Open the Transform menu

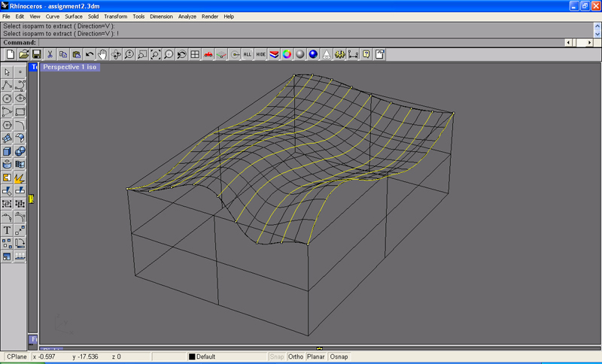coord(116,17)
